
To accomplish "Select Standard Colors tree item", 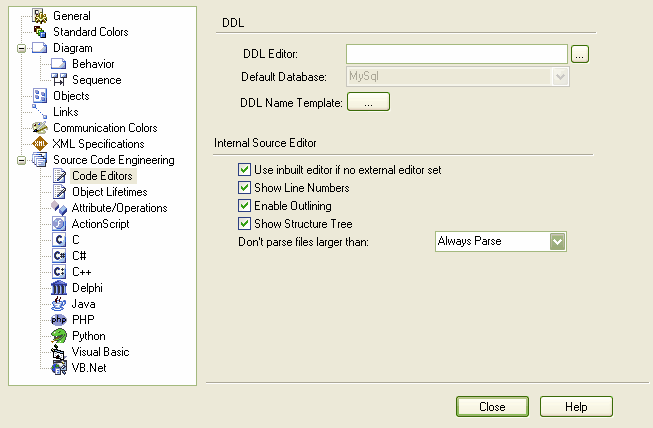I will click(x=90, y=32).
